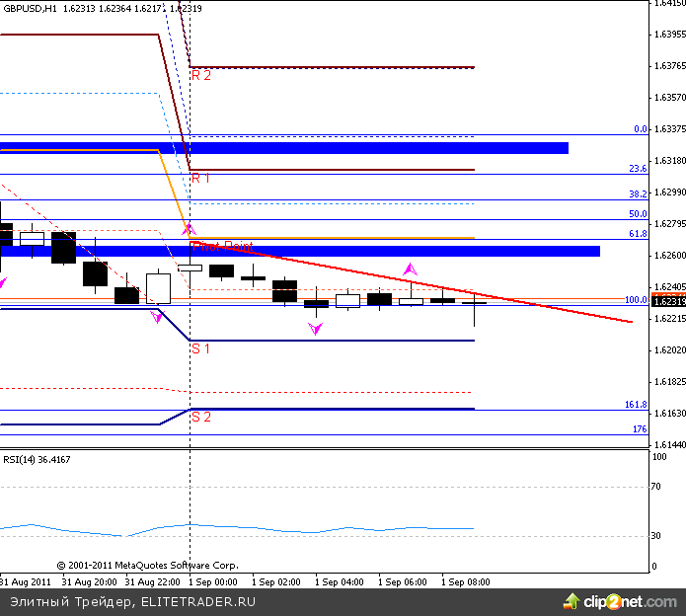Select the R 2 resistance label

click(x=200, y=75)
